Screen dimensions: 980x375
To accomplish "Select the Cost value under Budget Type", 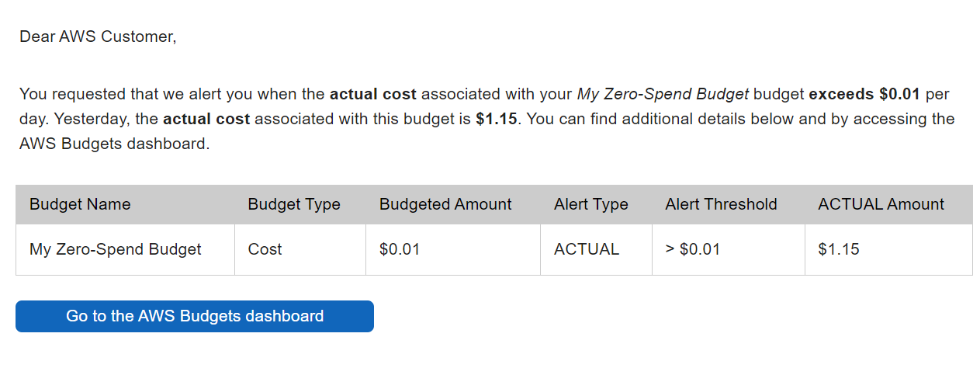I will pyautogui.click(x=265, y=249).
